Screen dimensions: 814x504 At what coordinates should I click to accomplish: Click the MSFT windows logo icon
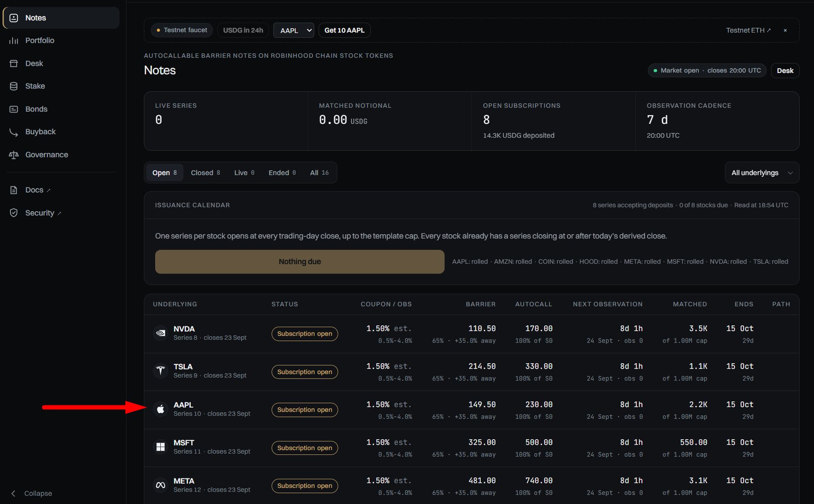pyautogui.click(x=160, y=447)
